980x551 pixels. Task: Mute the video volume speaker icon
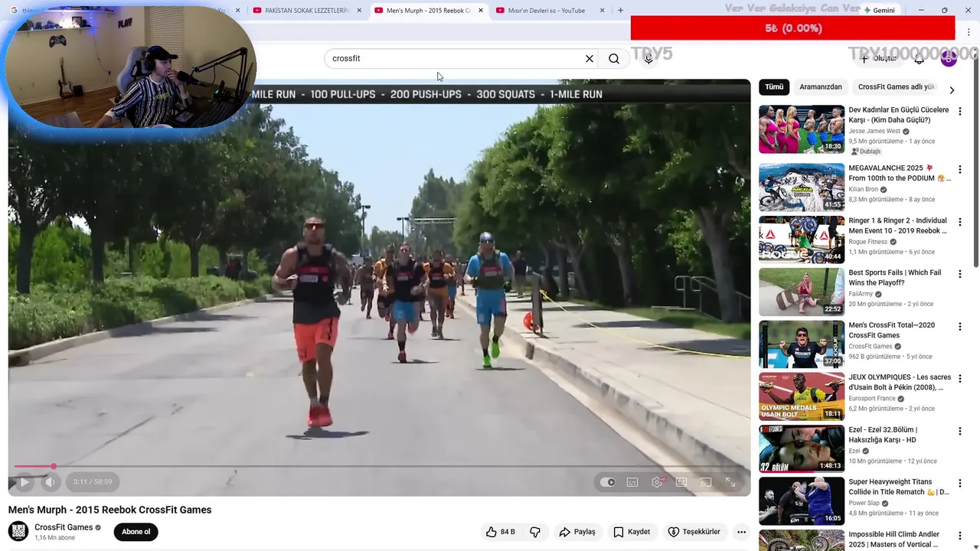tap(50, 482)
